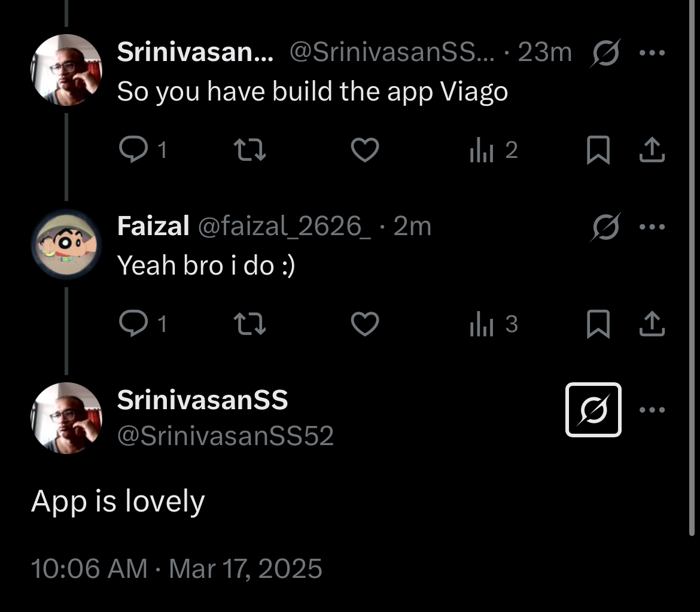Open more options on 'App is lovely' tweet

coord(652,410)
